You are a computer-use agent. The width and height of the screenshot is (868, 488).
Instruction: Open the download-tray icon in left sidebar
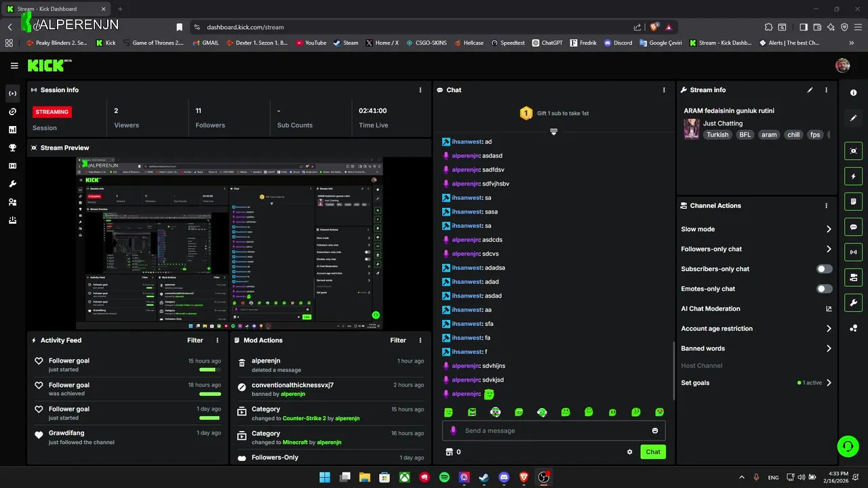click(12, 220)
